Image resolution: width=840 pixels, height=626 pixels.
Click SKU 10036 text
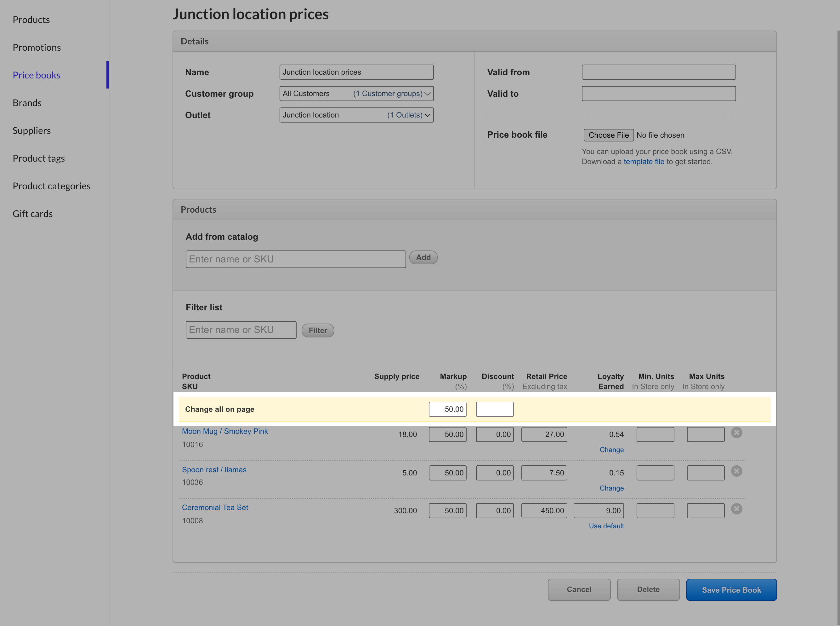192,482
